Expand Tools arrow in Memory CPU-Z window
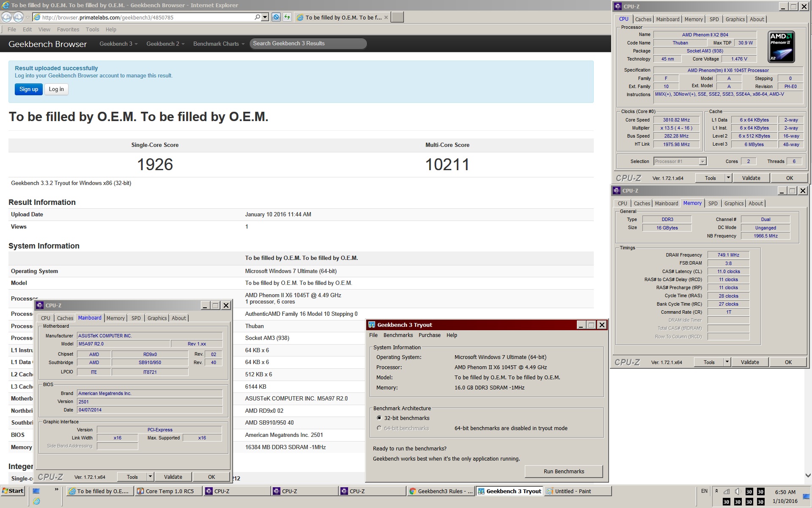The height and width of the screenshot is (508, 812). 727,362
